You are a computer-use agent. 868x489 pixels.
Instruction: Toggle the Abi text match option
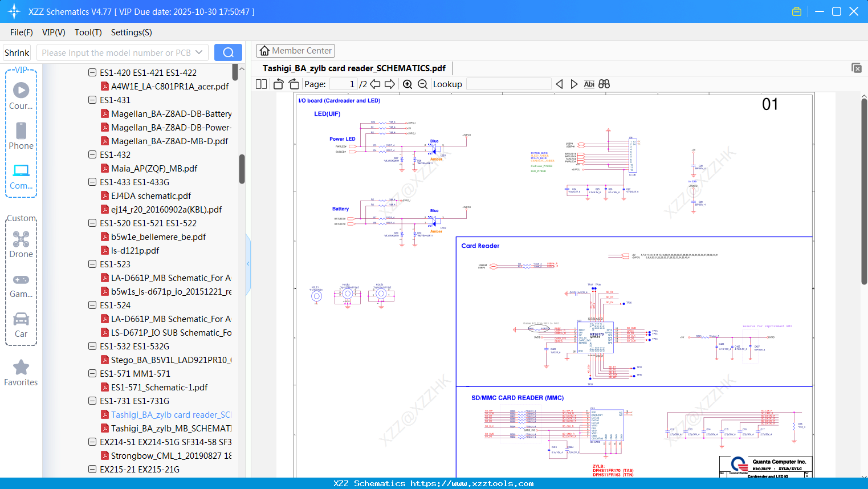(589, 84)
